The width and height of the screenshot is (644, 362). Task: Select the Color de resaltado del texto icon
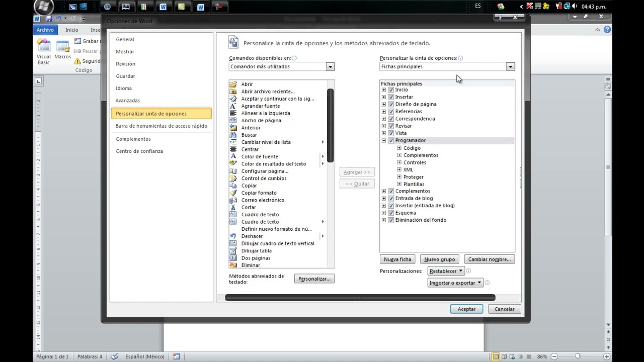[233, 163]
